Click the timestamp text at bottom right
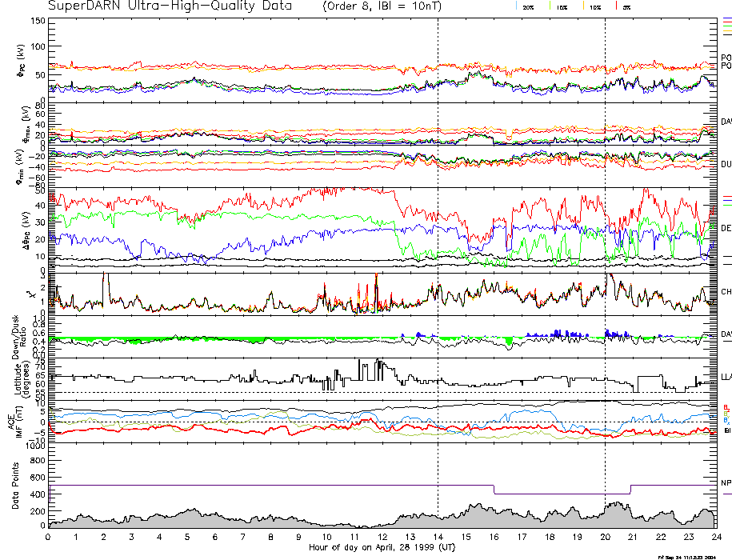The image size is (732, 560). (x=693, y=557)
